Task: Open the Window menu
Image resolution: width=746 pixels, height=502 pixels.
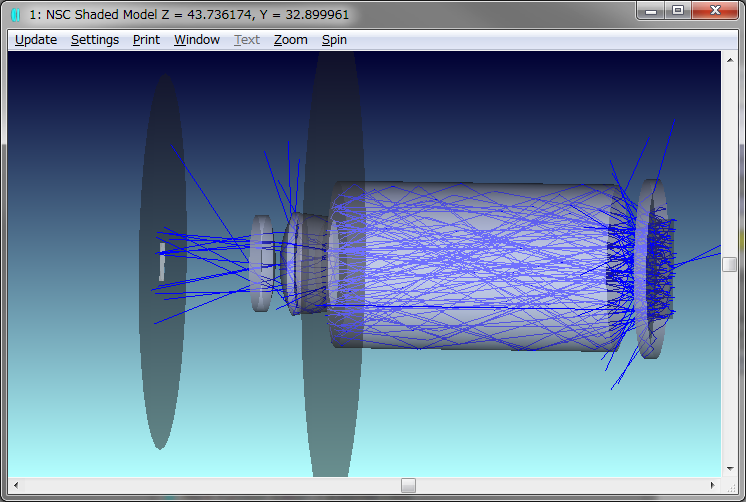Action: pos(196,40)
